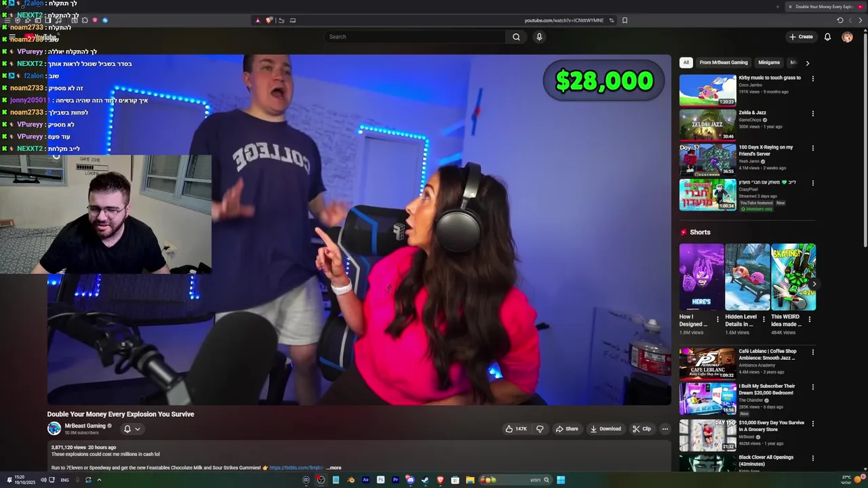Select the Minigame filter chip
This screenshot has width=868, height=488.
769,62
